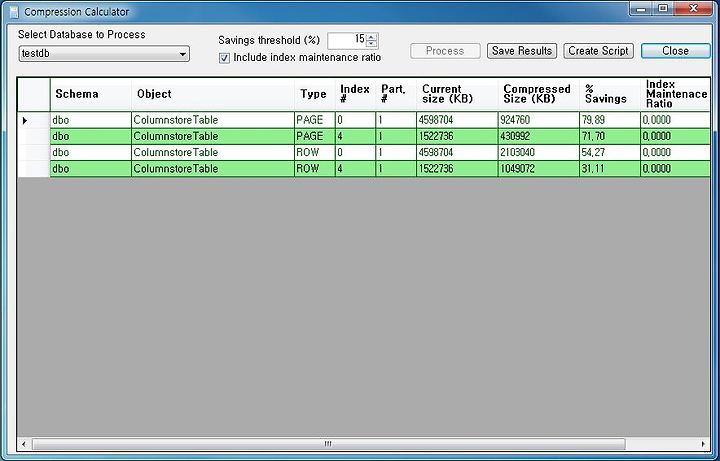The image size is (720, 461).
Task: Click horizontal scrollbar right arrow
Action: (703, 444)
